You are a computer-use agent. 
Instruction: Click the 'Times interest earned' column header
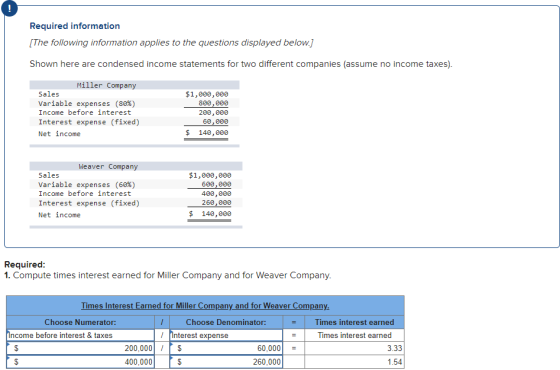(x=354, y=322)
